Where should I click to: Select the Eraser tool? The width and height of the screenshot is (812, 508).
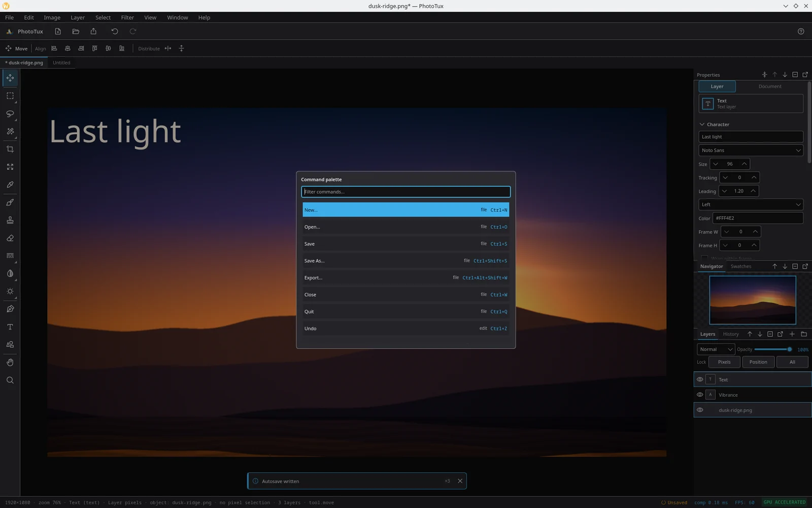pos(10,238)
